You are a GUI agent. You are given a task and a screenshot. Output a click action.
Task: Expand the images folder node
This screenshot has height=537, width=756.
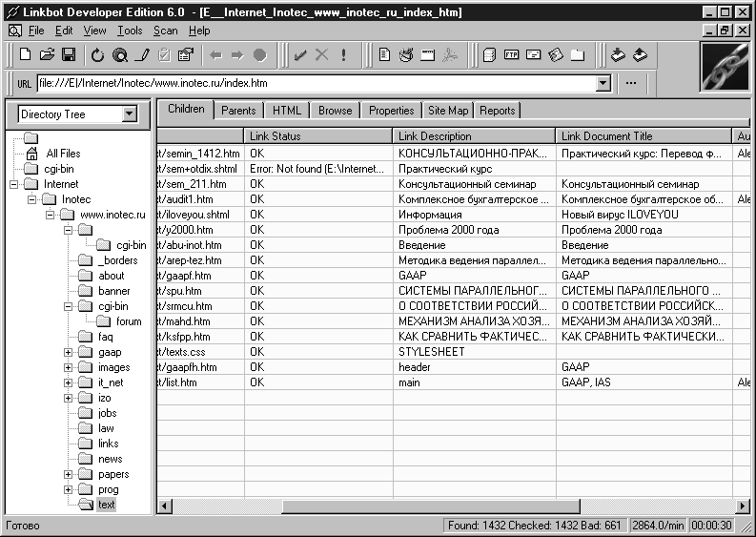click(x=68, y=367)
